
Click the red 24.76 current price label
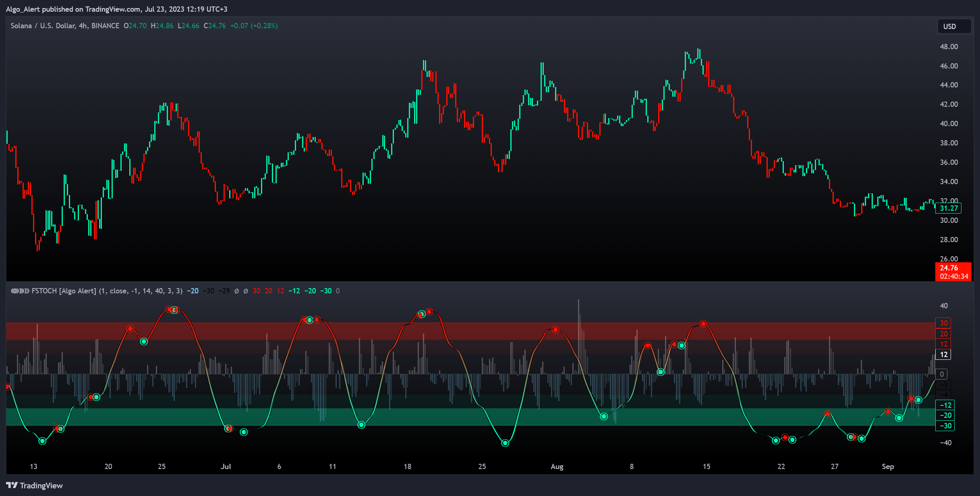[949, 268]
